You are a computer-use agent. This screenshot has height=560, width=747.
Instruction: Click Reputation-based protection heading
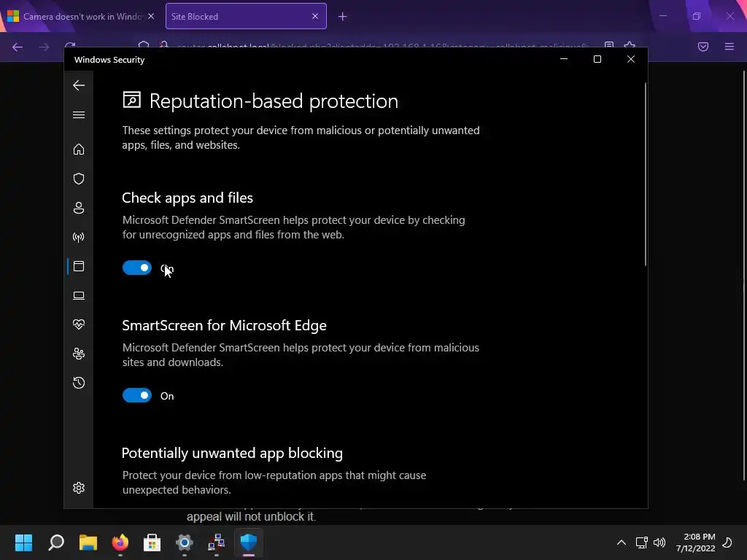274,101
